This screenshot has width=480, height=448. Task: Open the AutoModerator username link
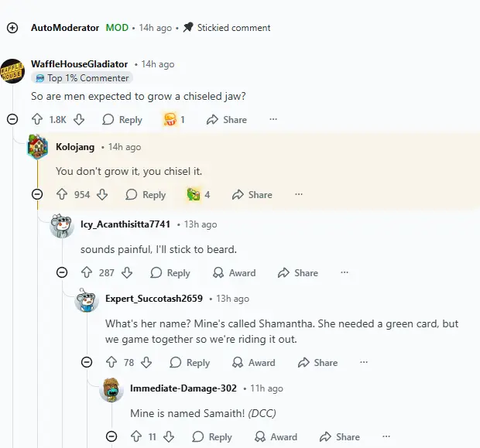[65, 28]
